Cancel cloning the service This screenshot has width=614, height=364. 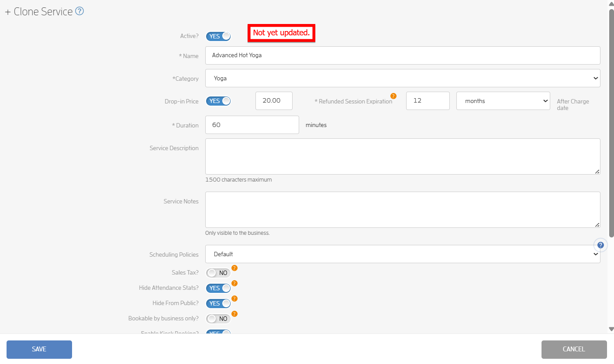[574, 349]
